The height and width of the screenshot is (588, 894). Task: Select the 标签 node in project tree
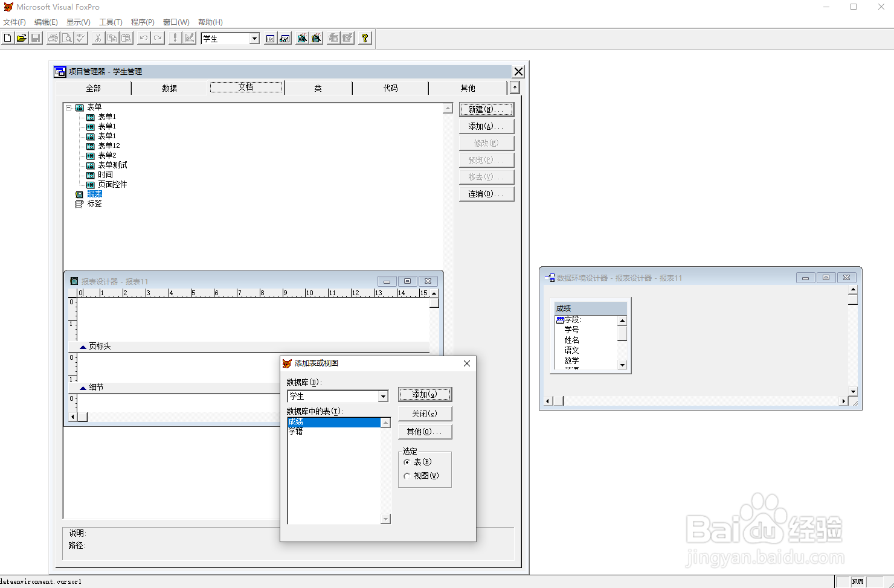pyautogui.click(x=95, y=203)
